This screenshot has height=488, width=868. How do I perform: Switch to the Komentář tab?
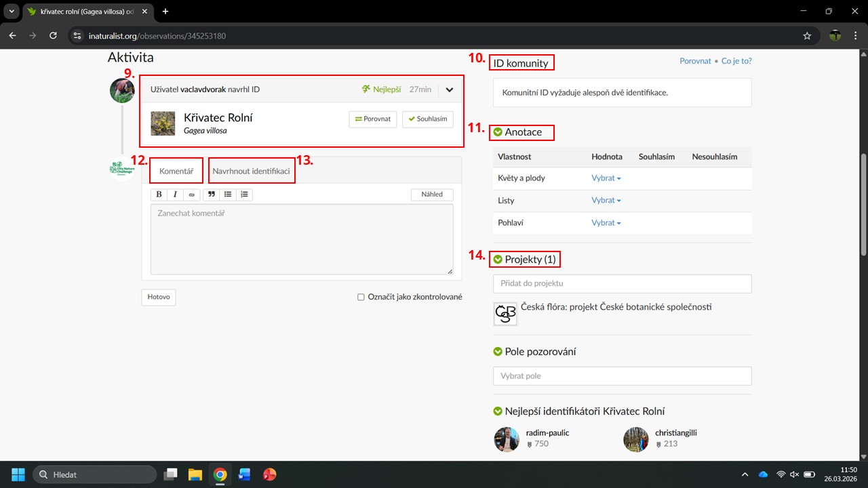coord(176,171)
